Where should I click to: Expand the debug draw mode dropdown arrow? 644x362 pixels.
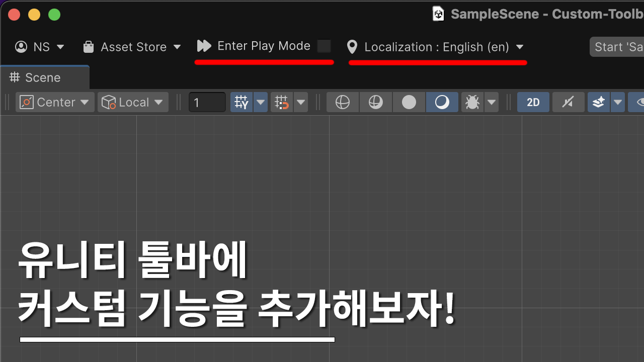click(492, 102)
